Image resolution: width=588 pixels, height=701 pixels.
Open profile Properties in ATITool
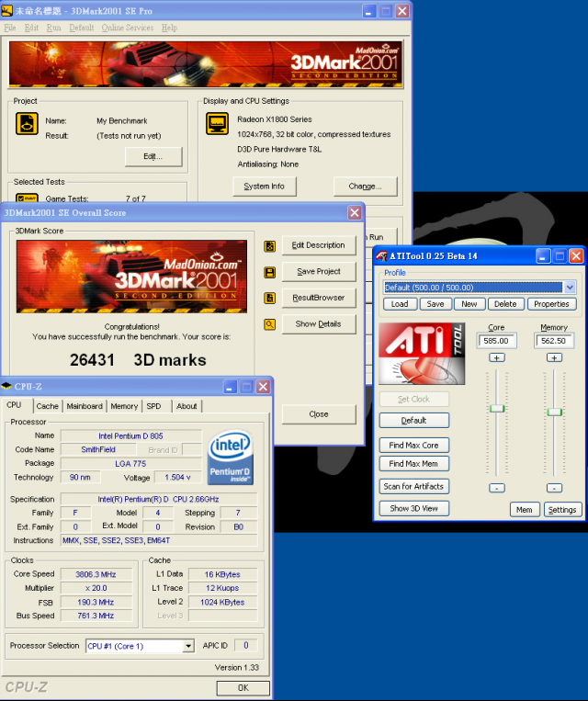[x=552, y=304]
